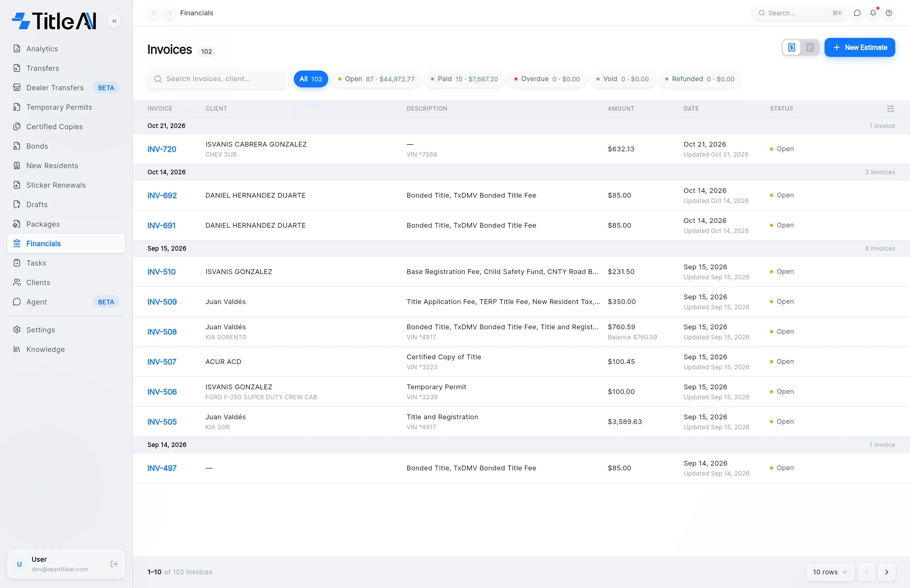Filter invoices by Overdue status
Viewport: 910px width, 588px height.
[547, 79]
